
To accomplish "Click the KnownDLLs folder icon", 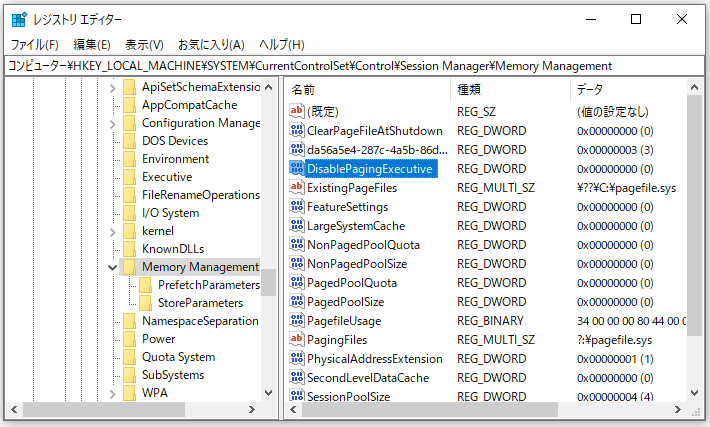I will point(130,249).
